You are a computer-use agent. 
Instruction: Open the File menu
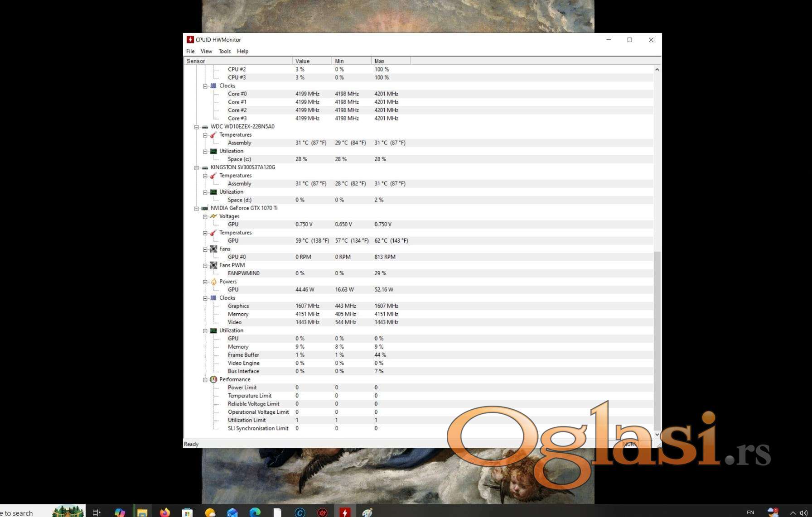190,51
